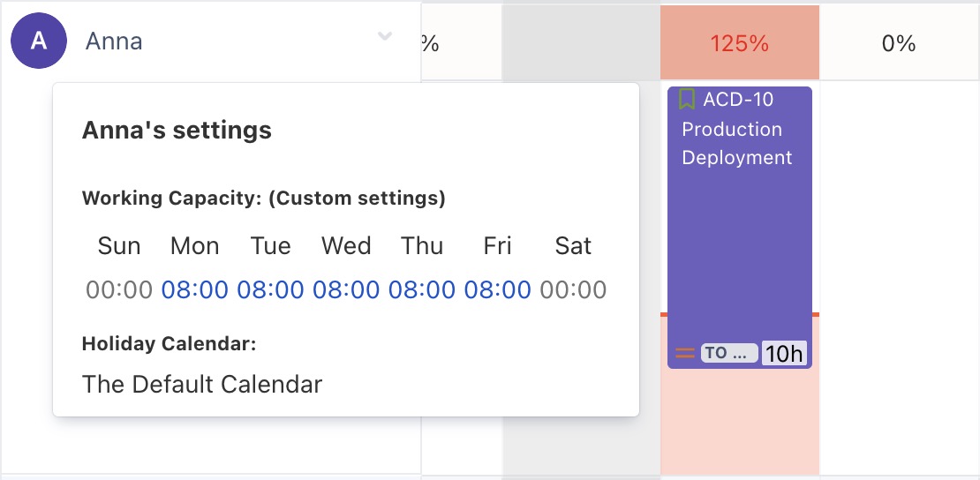Open the TO status badge on the card
This screenshot has height=480, width=980.
coord(728,354)
